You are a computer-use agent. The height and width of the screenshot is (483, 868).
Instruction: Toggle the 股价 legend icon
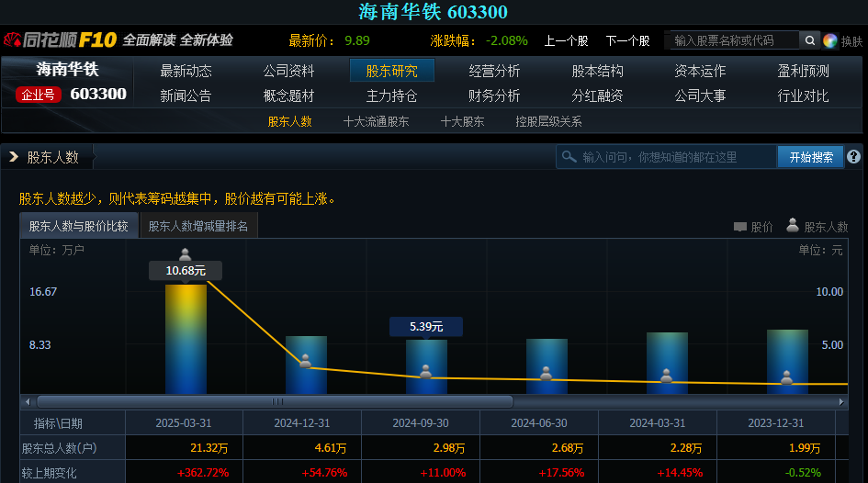740,227
